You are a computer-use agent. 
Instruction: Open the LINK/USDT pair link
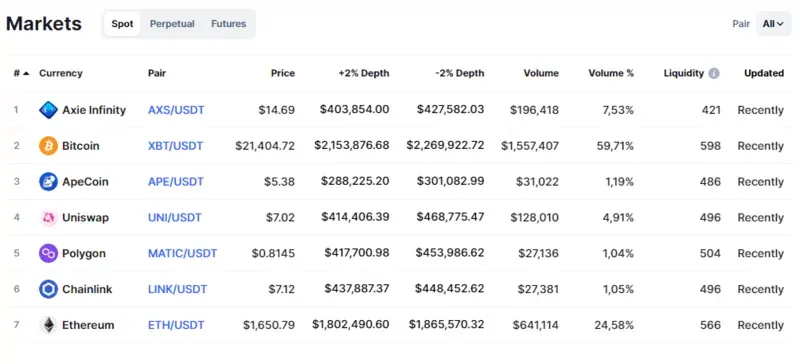178,289
